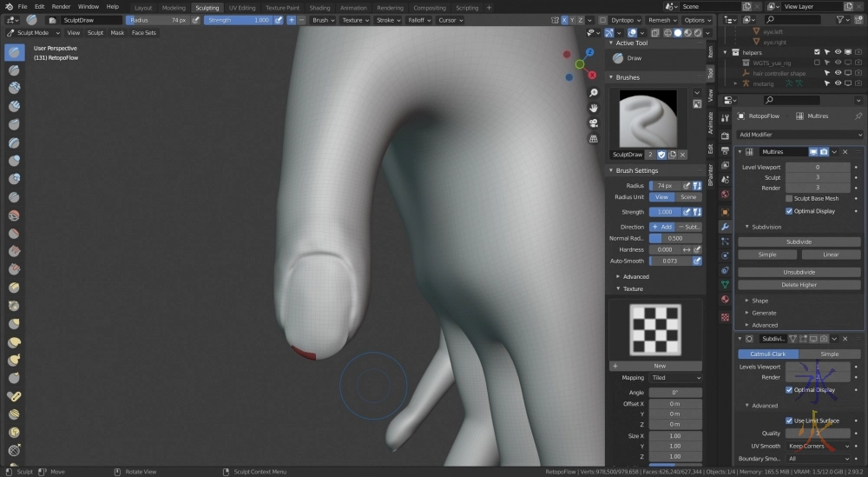Enable radius pressure sensitivity in the header
868x477 pixels.
click(194, 20)
